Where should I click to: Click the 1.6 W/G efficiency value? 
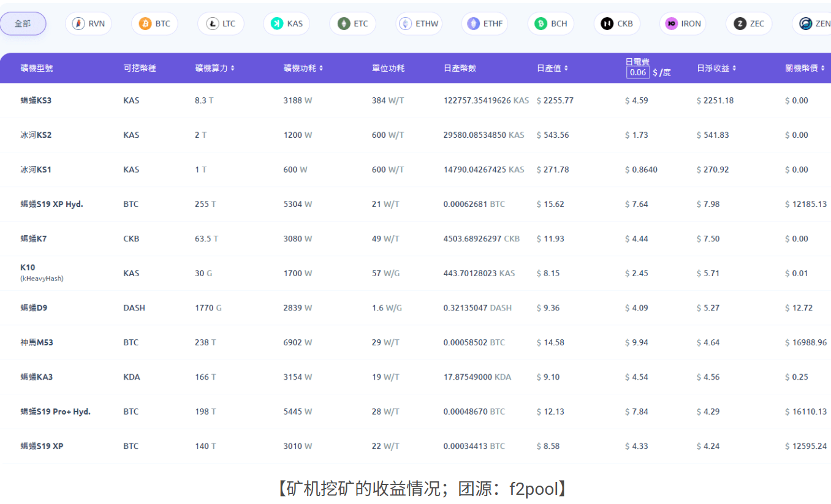coord(387,308)
